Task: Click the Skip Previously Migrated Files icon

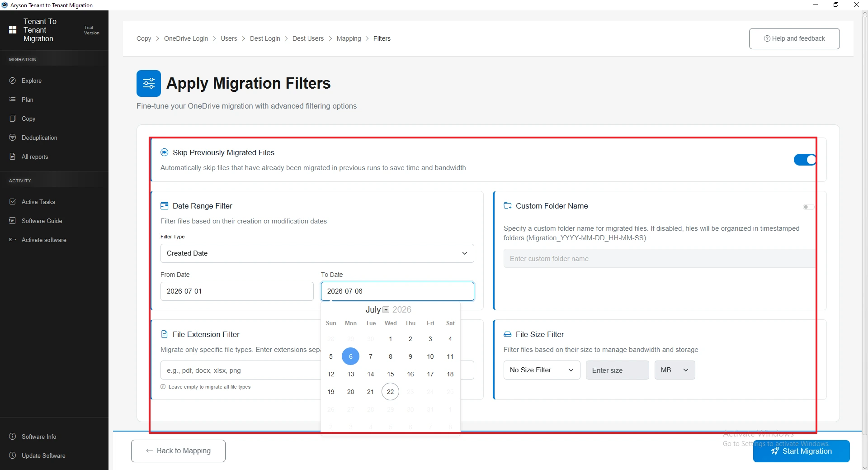Action: tap(165, 152)
